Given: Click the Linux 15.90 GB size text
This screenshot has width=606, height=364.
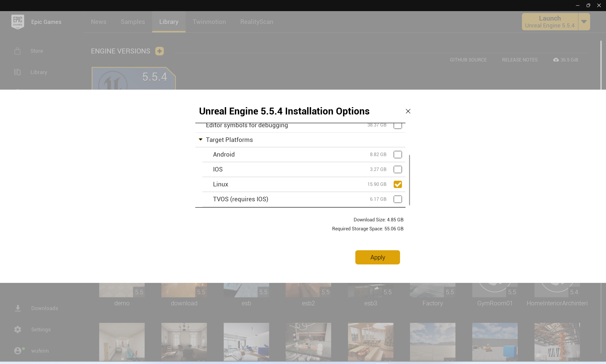Looking at the screenshot, I should coord(377,184).
